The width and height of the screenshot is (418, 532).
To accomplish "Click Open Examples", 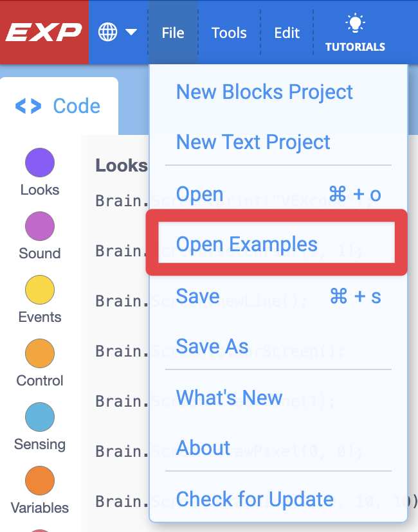I will [x=246, y=245].
